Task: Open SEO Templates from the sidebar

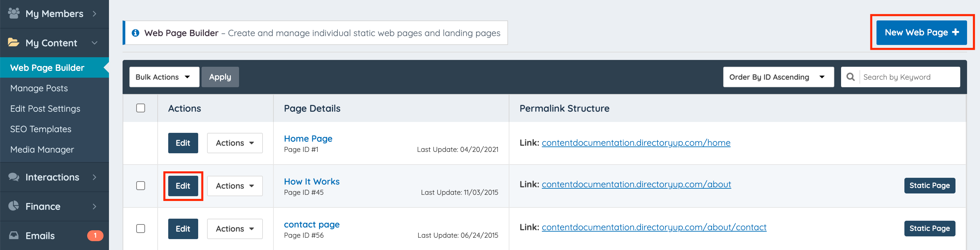Action: coord(40,129)
